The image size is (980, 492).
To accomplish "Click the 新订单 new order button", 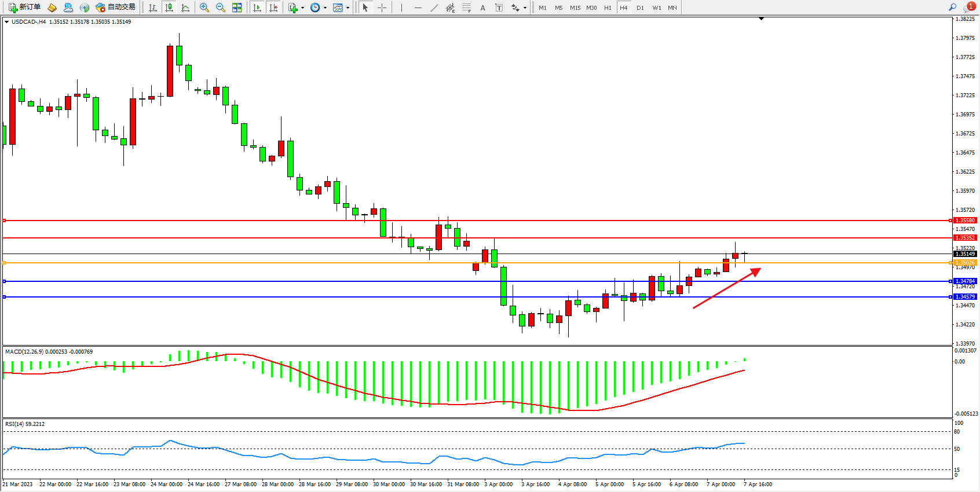I will tap(24, 8).
